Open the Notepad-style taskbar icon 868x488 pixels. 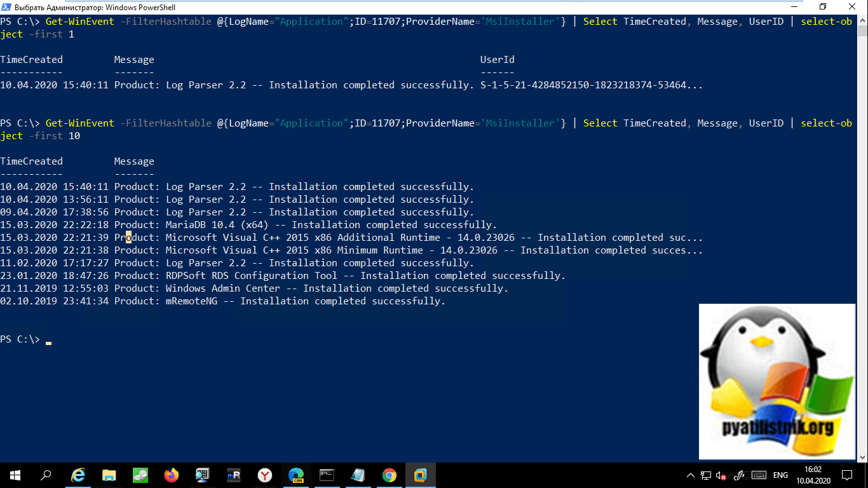tap(358, 475)
